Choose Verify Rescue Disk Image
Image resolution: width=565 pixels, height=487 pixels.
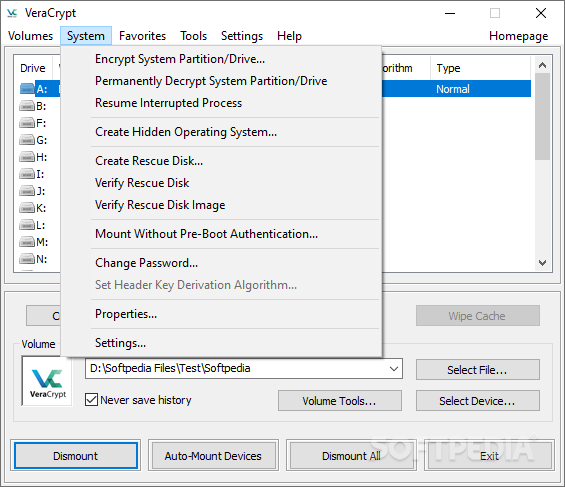[x=221, y=205]
